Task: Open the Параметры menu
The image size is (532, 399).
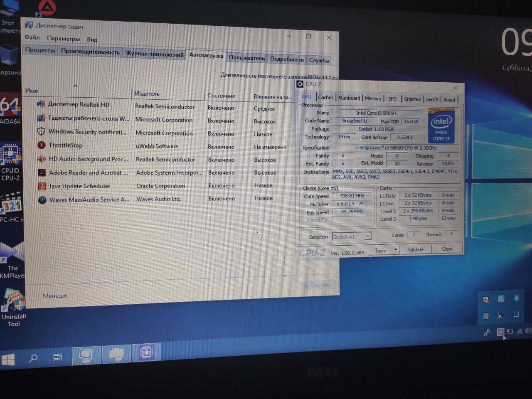Action: coord(64,39)
